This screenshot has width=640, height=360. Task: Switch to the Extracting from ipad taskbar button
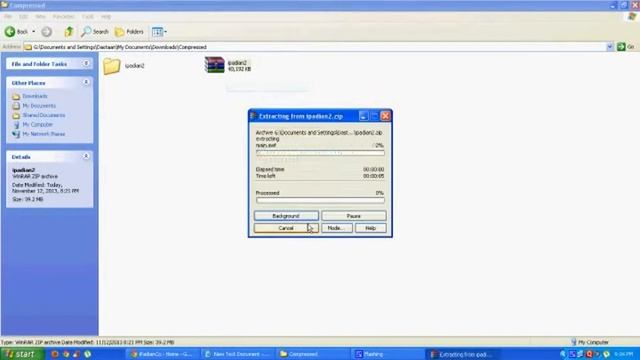tap(461, 354)
